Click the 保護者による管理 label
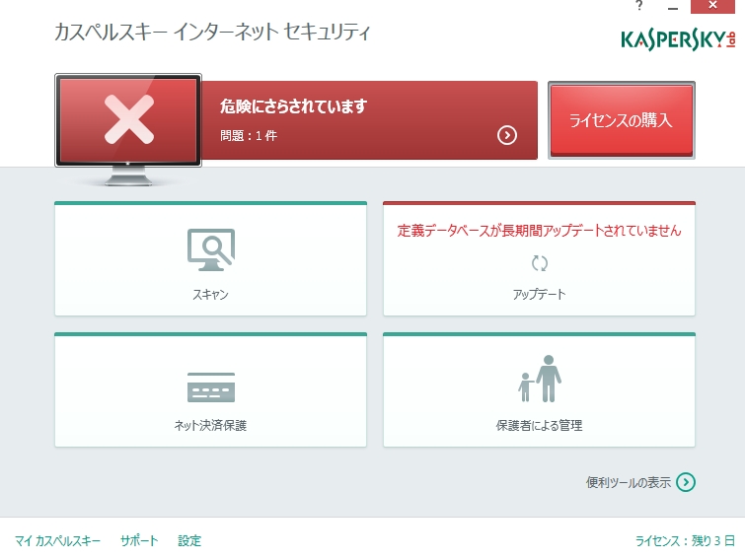 tap(540, 425)
